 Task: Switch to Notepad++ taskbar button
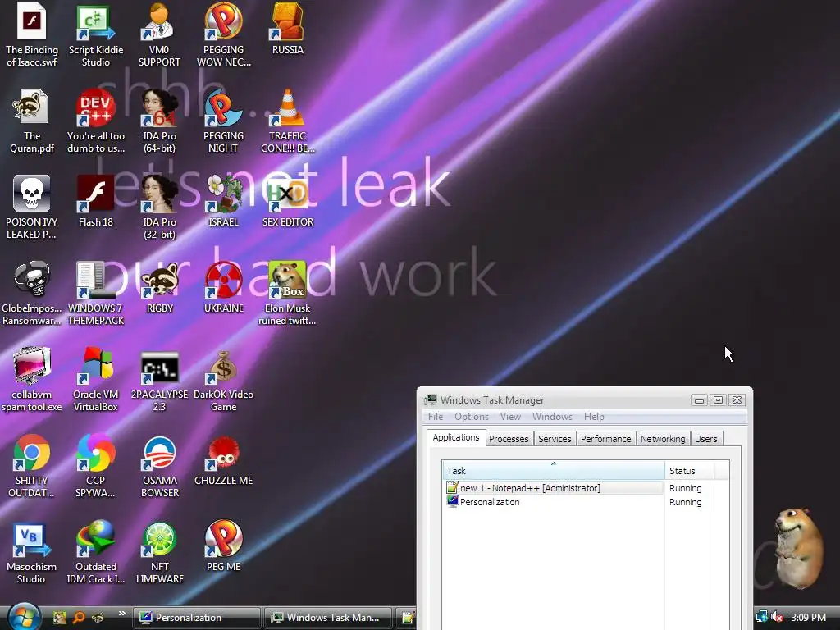pyautogui.click(x=407, y=618)
